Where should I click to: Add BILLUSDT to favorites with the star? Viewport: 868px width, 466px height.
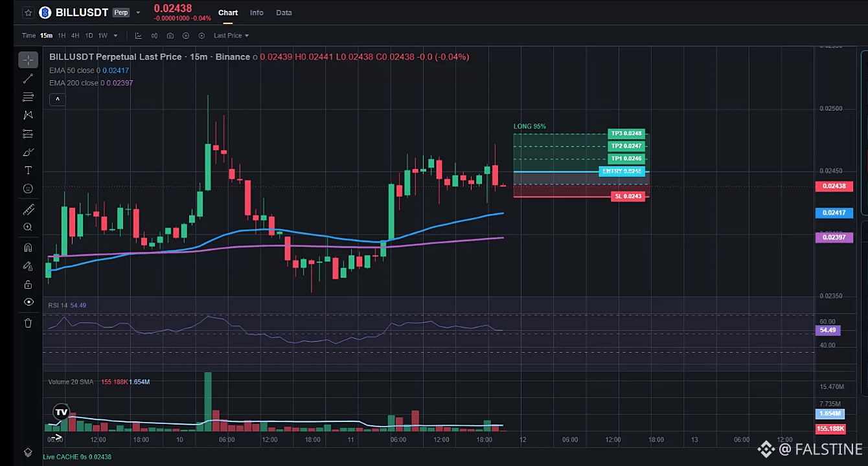tap(28, 12)
